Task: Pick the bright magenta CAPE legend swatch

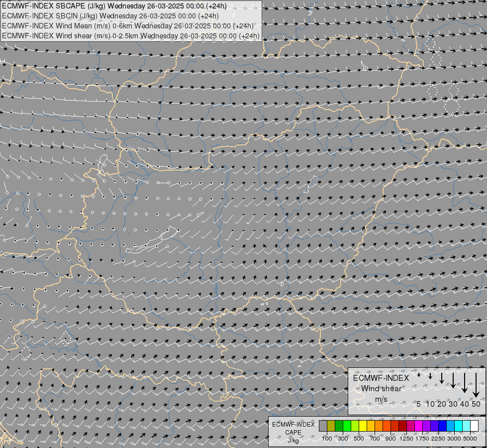Action: click(419, 426)
